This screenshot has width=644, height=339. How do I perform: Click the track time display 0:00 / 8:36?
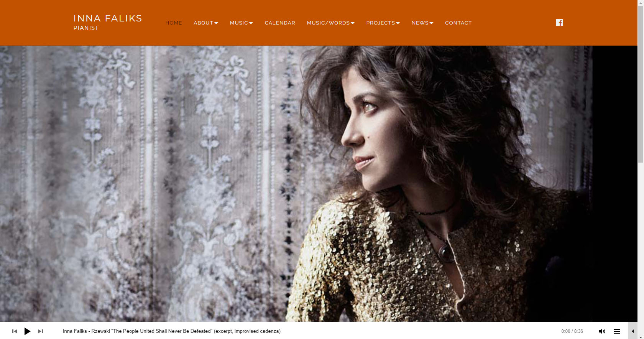pyautogui.click(x=572, y=331)
